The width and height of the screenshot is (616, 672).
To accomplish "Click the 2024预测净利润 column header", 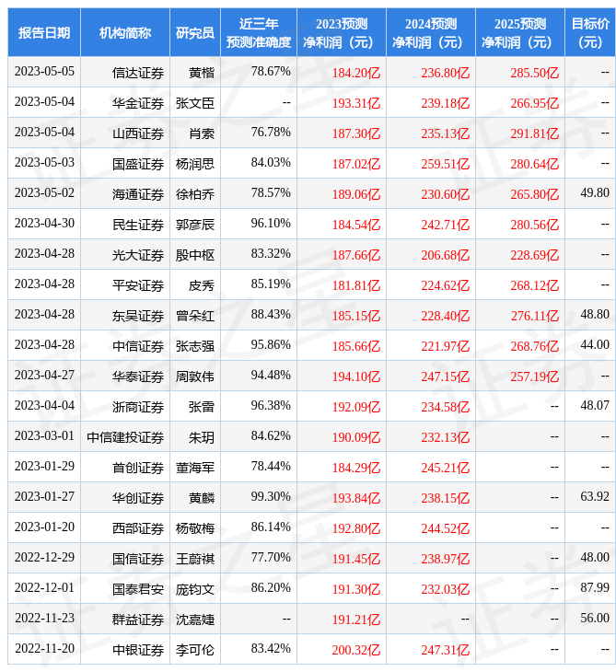I will pos(431,32).
